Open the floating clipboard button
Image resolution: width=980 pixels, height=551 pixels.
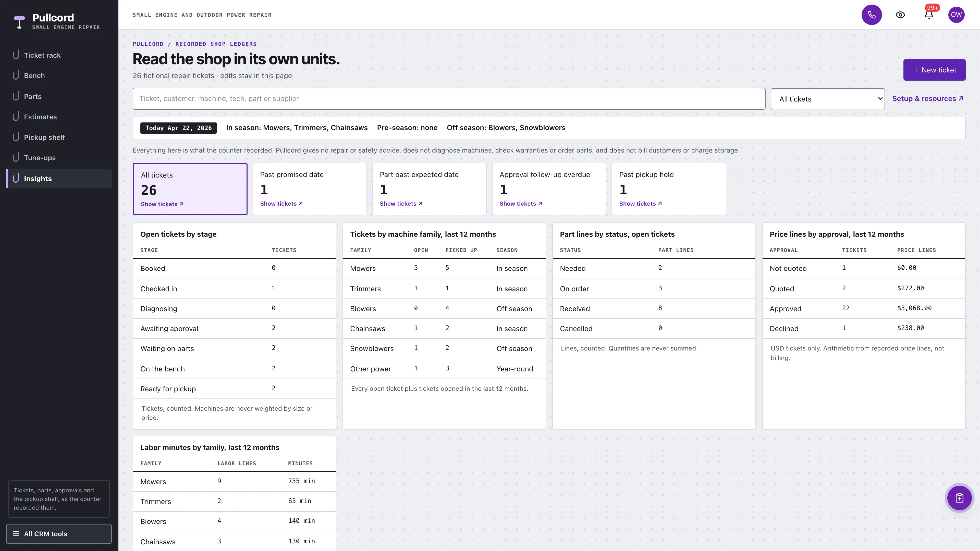pos(960,498)
